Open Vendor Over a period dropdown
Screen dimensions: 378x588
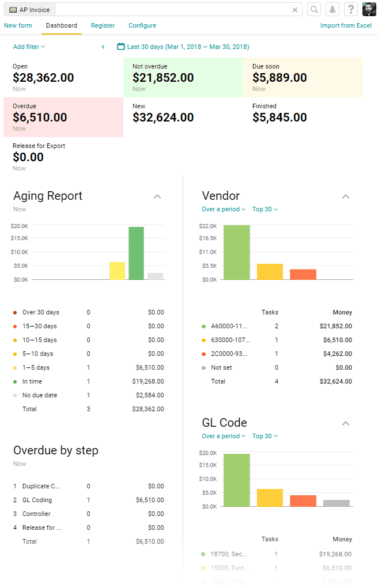(x=224, y=209)
